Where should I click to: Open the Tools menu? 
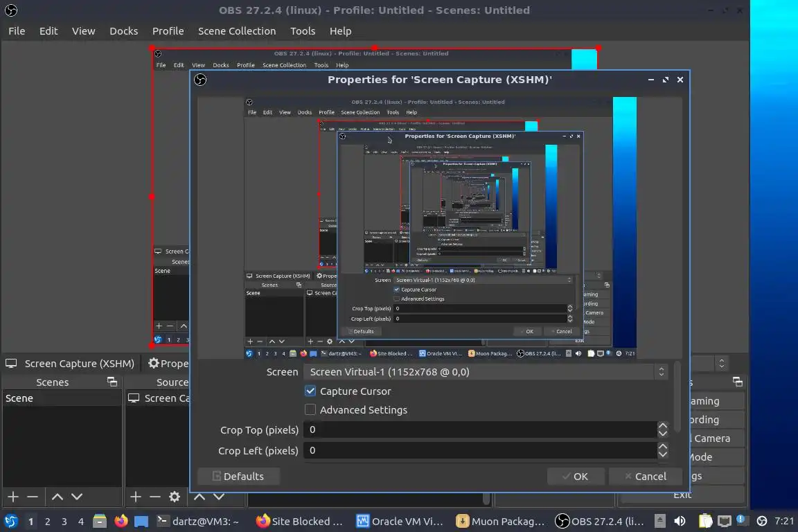[303, 31]
